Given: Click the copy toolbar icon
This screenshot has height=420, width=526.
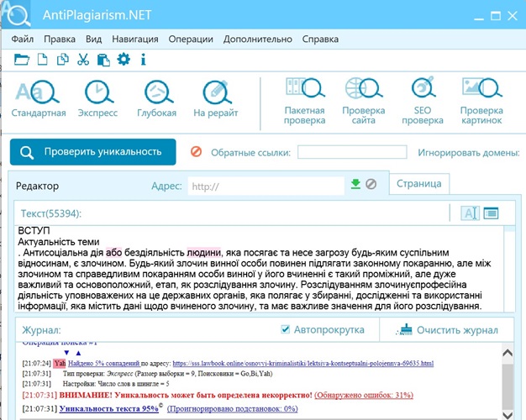Looking at the screenshot, I should 63,60.
